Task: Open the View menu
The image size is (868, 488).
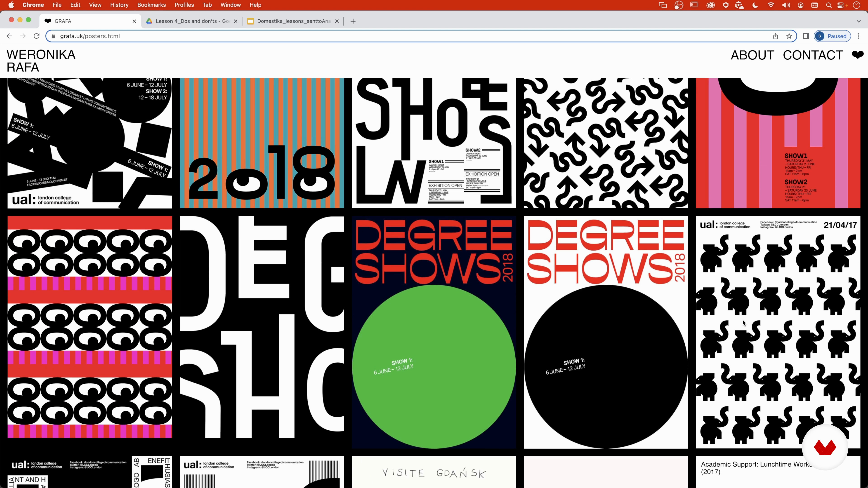Action: click(x=95, y=5)
